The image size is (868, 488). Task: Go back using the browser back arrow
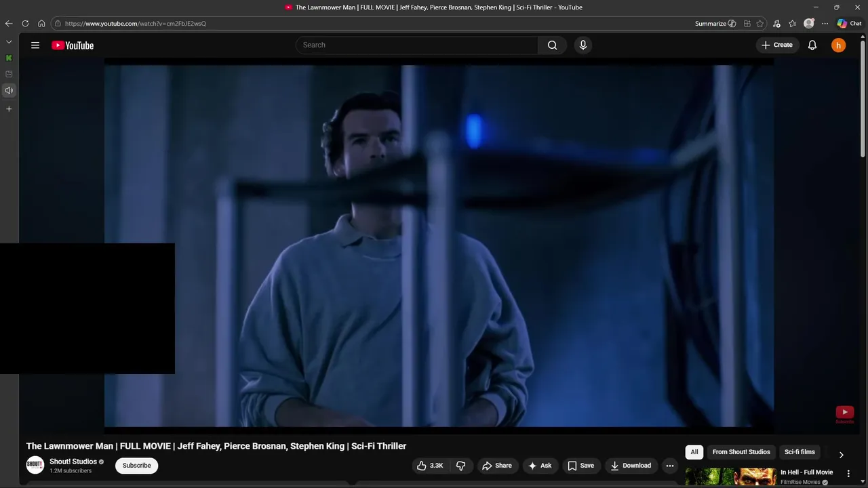pos(9,23)
